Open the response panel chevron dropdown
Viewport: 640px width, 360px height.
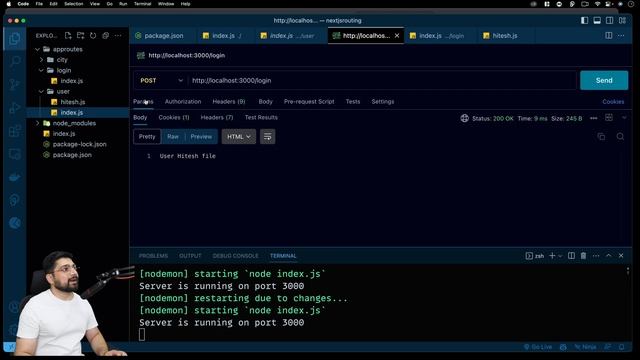pyautogui.click(x=624, y=118)
